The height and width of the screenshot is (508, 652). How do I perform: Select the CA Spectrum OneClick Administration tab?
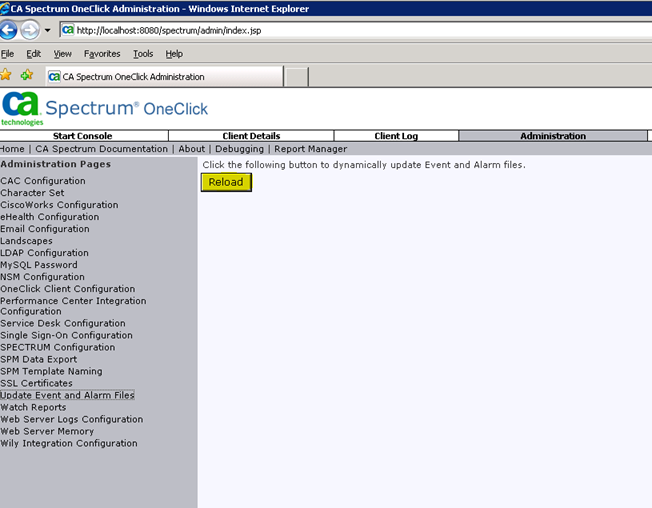(x=164, y=76)
